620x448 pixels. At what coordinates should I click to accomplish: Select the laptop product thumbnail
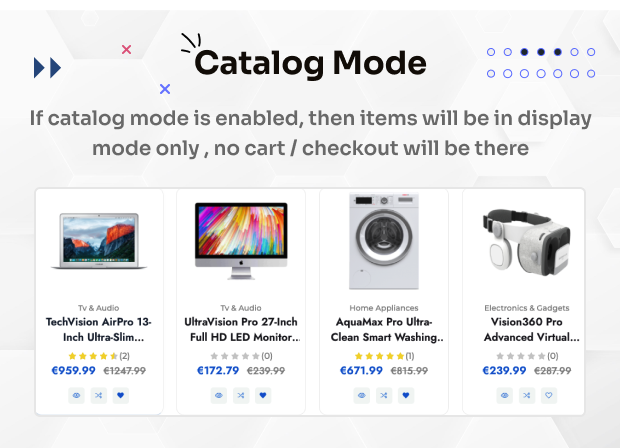click(98, 240)
